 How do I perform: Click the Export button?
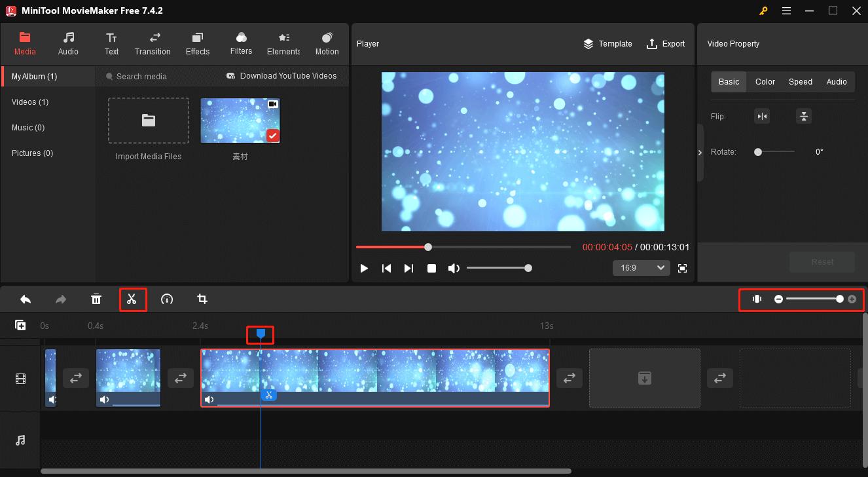click(x=666, y=44)
